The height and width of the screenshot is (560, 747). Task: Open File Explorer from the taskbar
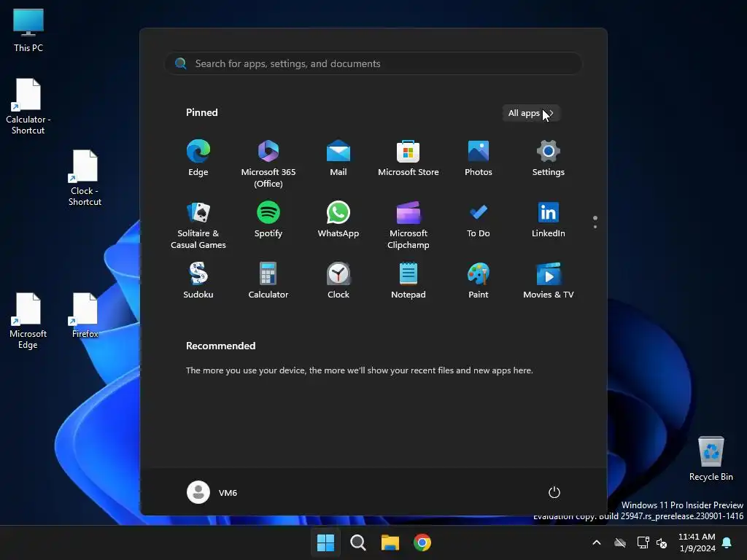pyautogui.click(x=390, y=542)
